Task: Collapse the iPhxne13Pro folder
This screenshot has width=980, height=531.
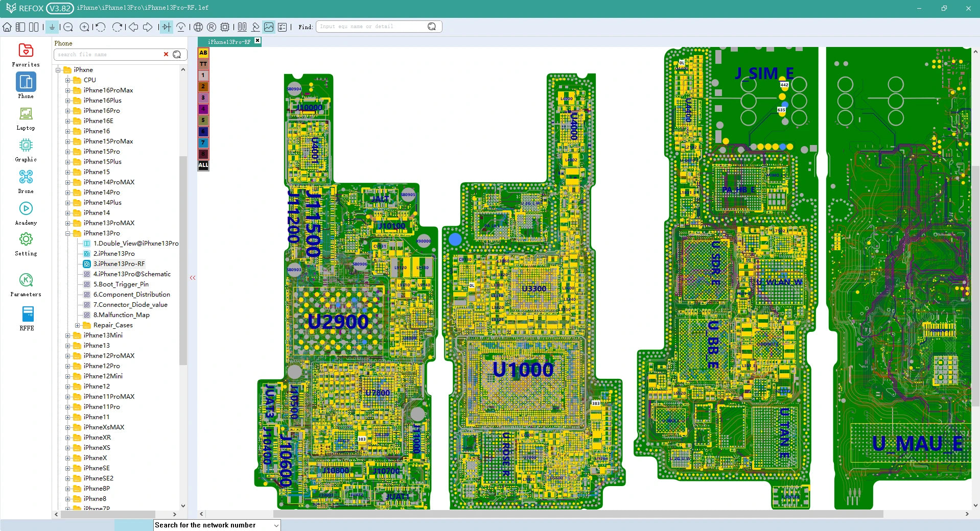Action: [x=67, y=233]
